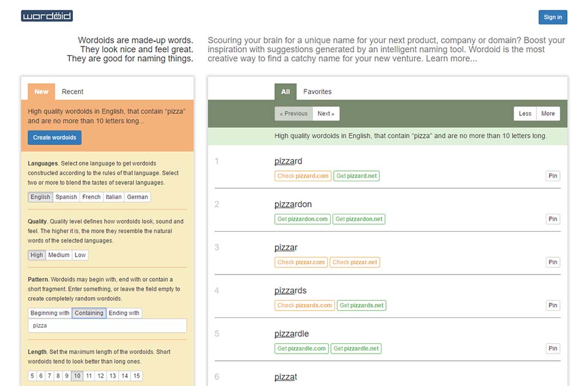Click the Create wordoids button
Viewport: 588px width, 386px height.
pos(55,138)
